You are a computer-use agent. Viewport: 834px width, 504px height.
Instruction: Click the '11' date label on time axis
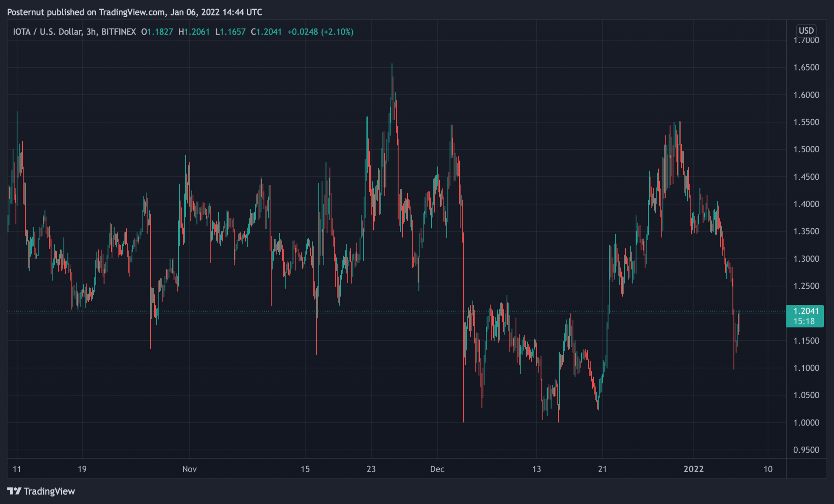17,469
